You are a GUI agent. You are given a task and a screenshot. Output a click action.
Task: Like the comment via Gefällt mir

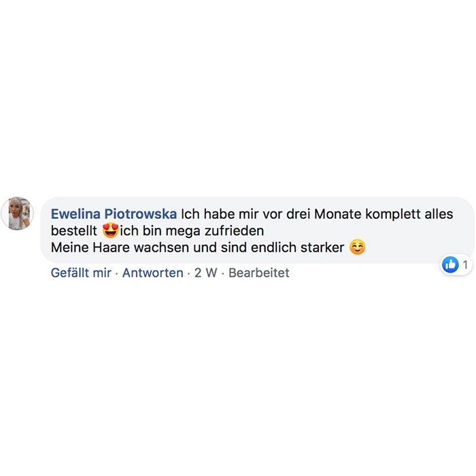coord(81,273)
